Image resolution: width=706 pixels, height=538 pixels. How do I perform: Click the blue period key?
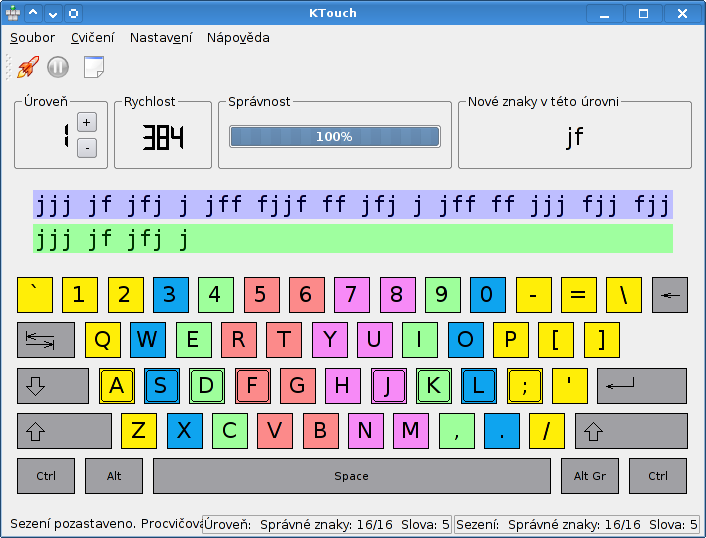click(x=502, y=431)
